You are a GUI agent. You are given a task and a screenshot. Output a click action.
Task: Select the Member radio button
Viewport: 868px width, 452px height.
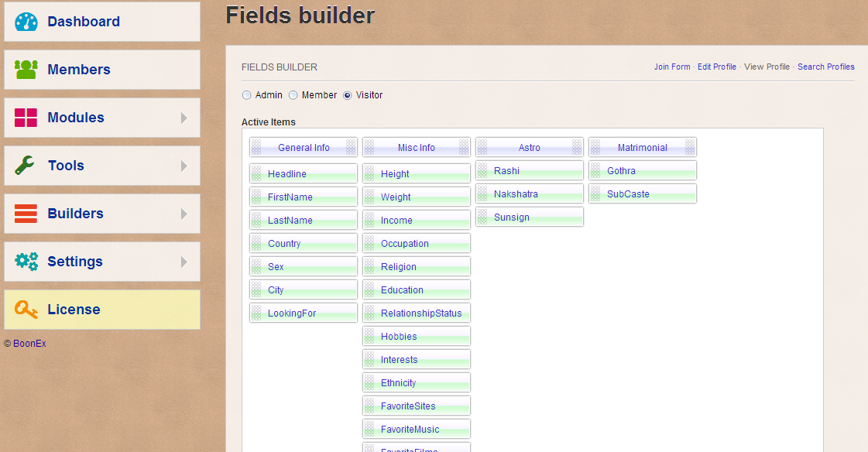(x=293, y=95)
